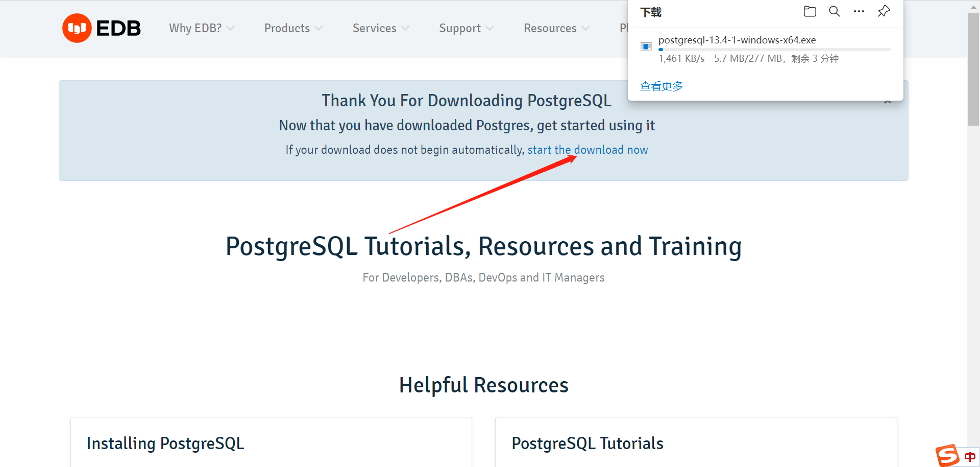Screen dimensions: 980x467
Task: Toggle Chinese input mode indicator
Action: [970, 456]
